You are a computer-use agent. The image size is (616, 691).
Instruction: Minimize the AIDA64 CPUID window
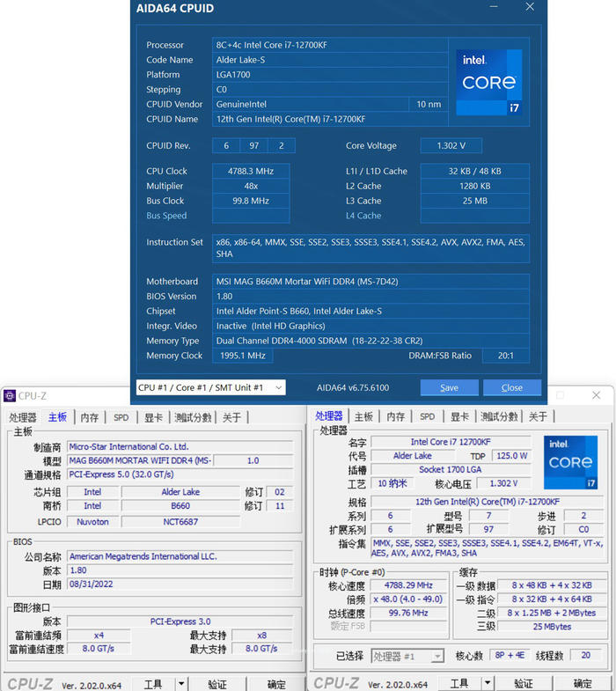pyautogui.click(x=494, y=7)
